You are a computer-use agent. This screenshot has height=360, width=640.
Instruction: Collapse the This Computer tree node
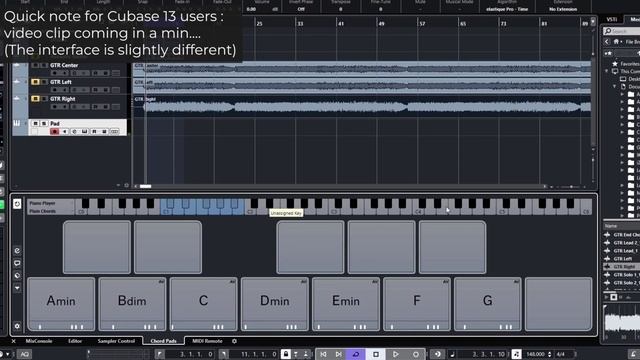pos(607,71)
